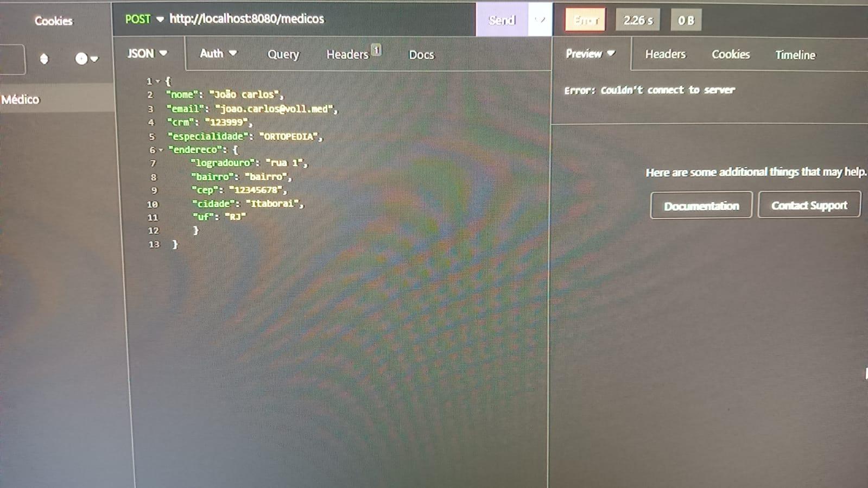Click the Error status badge

click(585, 21)
